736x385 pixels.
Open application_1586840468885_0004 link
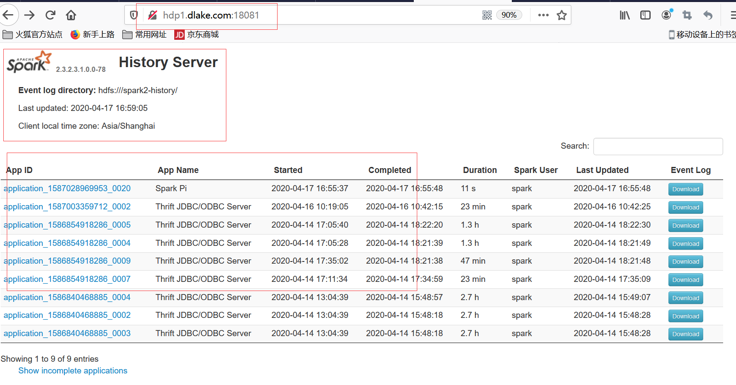pos(67,297)
